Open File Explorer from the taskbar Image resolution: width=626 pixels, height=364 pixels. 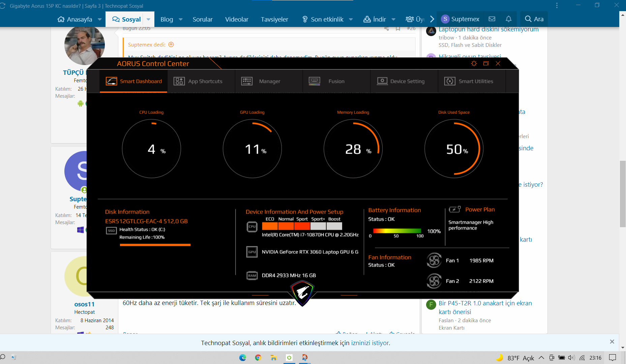[274, 358]
